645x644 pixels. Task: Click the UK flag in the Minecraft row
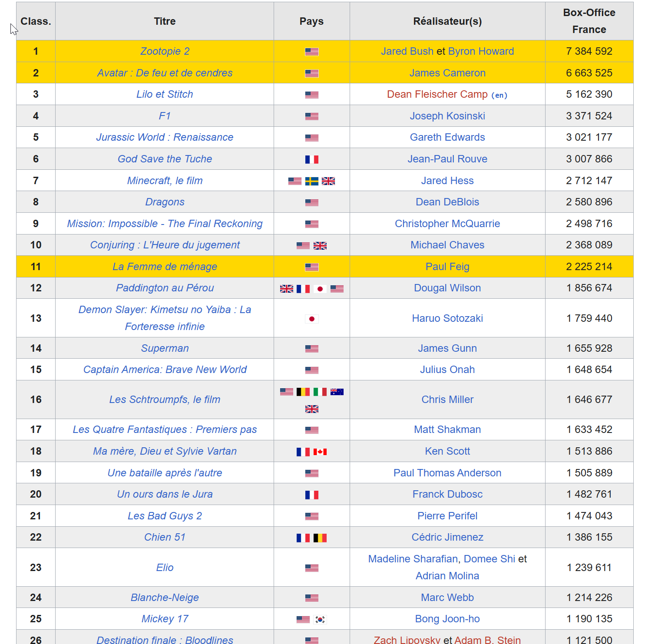pos(328,181)
